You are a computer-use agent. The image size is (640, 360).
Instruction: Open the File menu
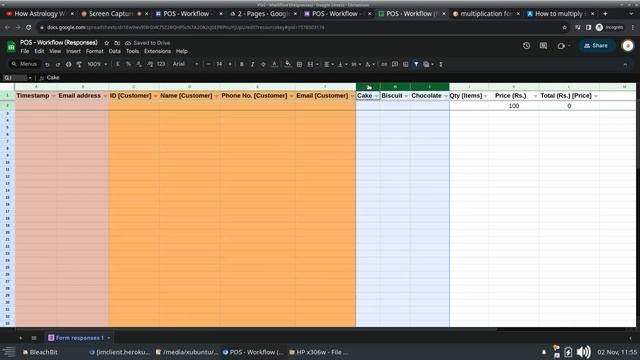[25, 51]
